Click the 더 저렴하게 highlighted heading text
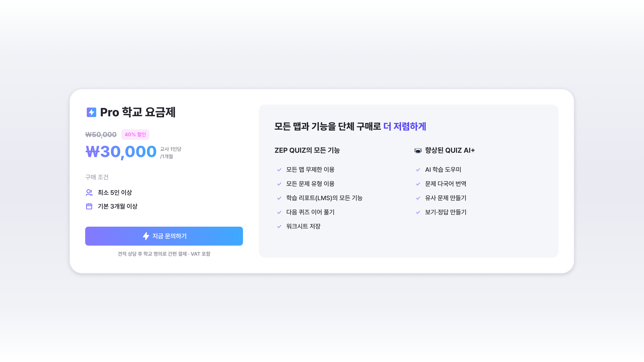The image size is (644, 362). click(405, 126)
